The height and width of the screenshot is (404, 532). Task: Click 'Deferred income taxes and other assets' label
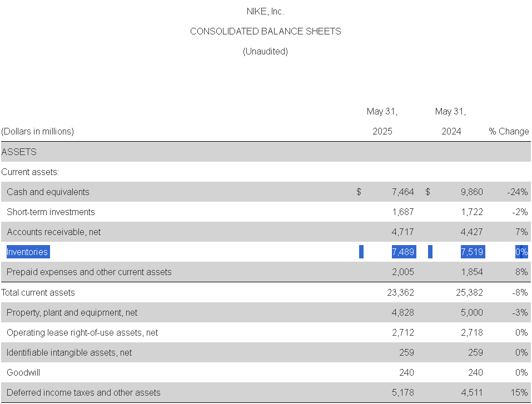[x=83, y=392]
